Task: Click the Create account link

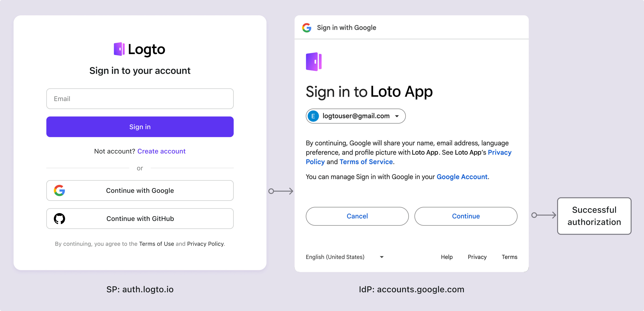Action: 162,151
